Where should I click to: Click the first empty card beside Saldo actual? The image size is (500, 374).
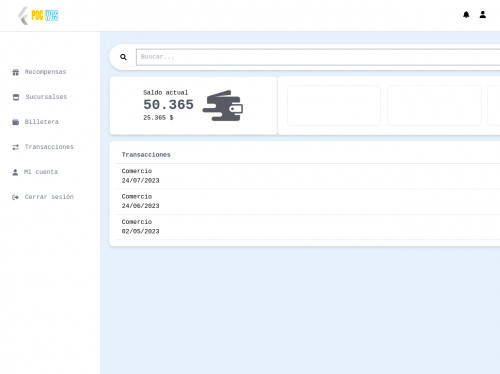(x=334, y=105)
